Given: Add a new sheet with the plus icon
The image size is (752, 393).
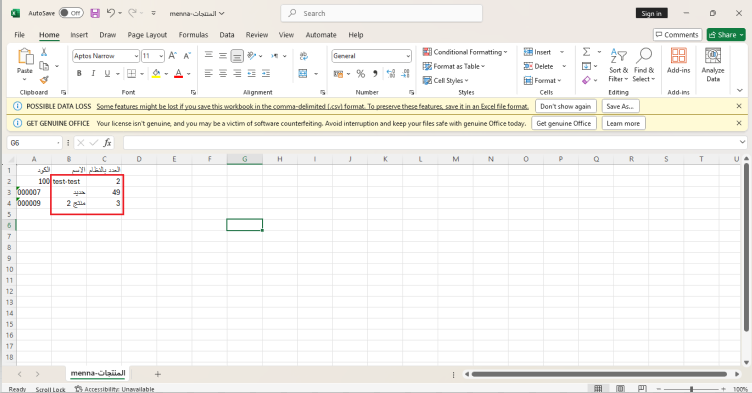Looking at the screenshot, I should 158,374.
